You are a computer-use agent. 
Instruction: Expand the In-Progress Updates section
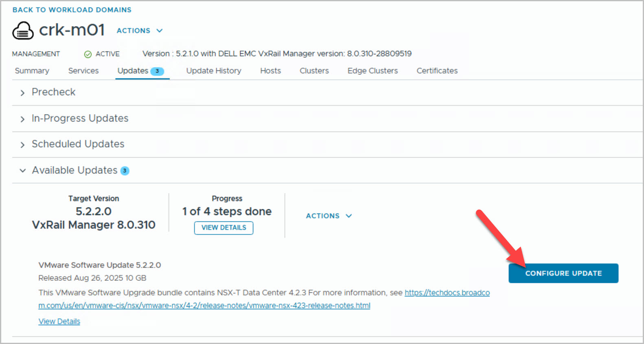pos(23,119)
